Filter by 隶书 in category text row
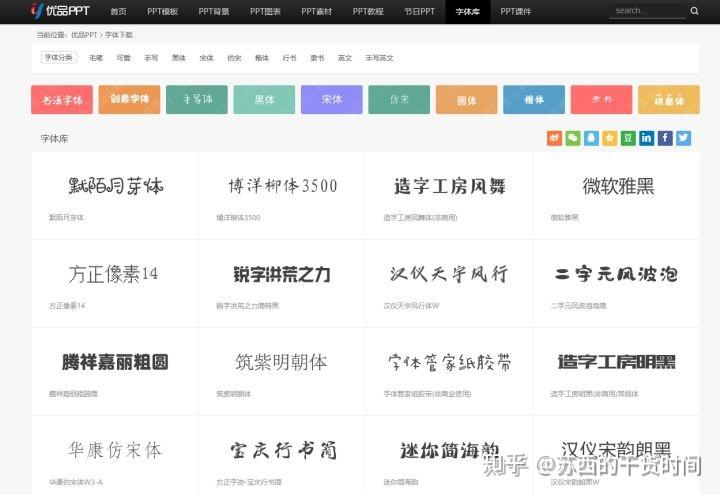This screenshot has width=720, height=495. tap(317, 58)
